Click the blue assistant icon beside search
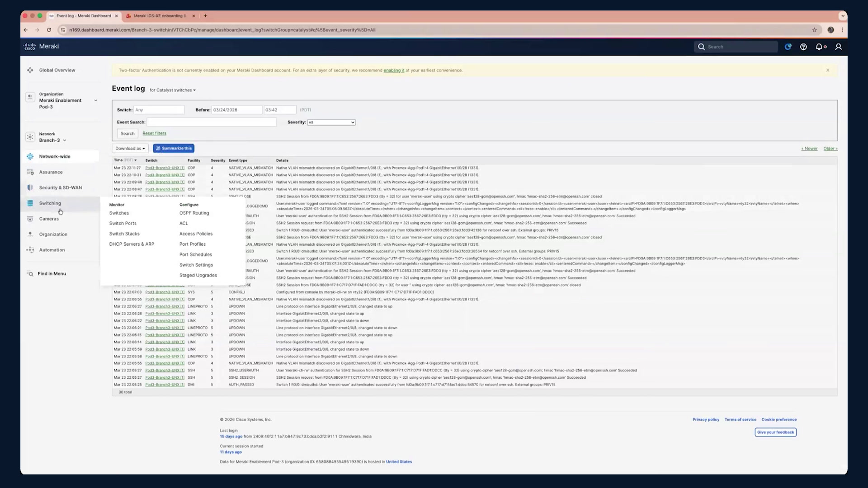Screen dimensions: 868x488 point(788,47)
